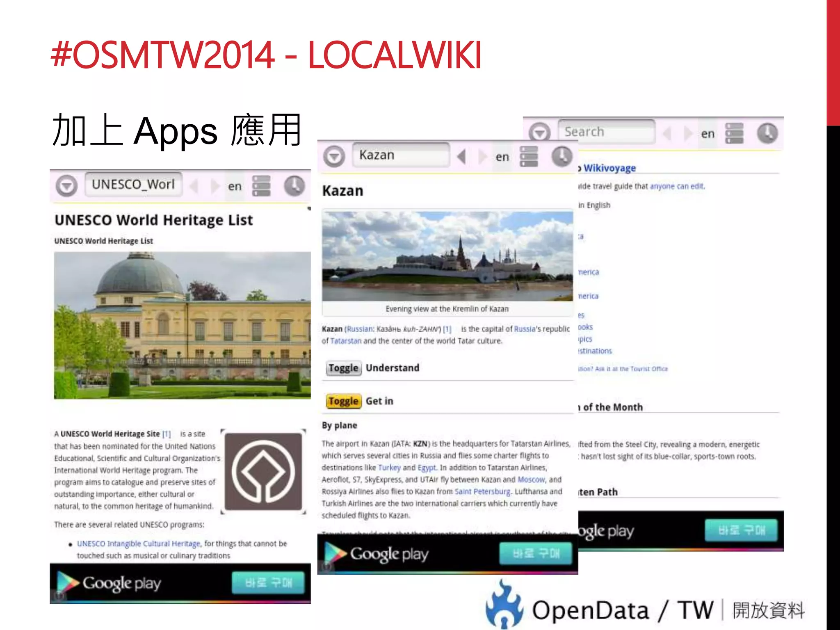This screenshot has width=840, height=630.
Task: Change language 'en' in Kazan app toolbar
Action: click(502, 157)
